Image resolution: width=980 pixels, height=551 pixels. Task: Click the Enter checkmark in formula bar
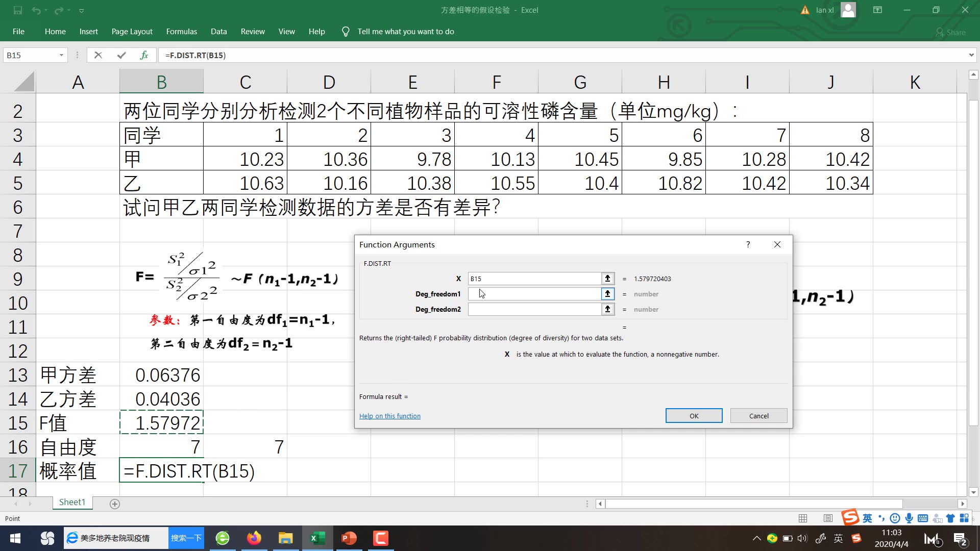(x=121, y=55)
